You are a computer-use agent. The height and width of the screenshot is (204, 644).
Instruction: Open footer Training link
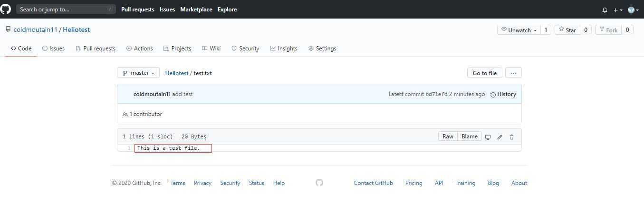(x=465, y=183)
